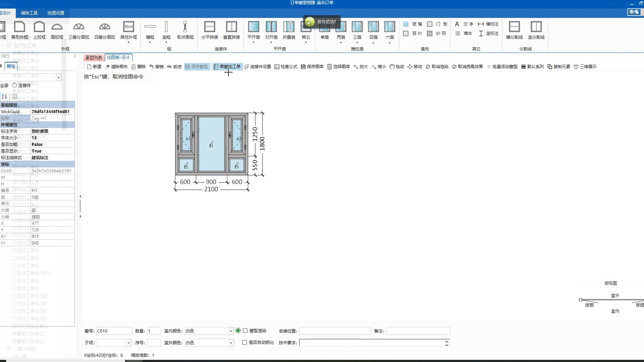Click inside the 窗号 C010 input field

(x=114, y=331)
